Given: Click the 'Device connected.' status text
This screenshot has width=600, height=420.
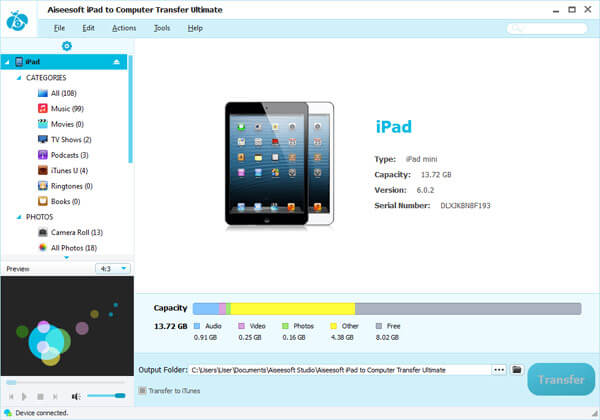Looking at the screenshot, I should [x=42, y=413].
